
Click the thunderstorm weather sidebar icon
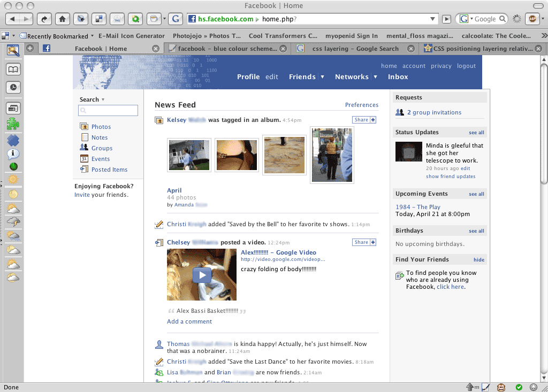click(13, 221)
